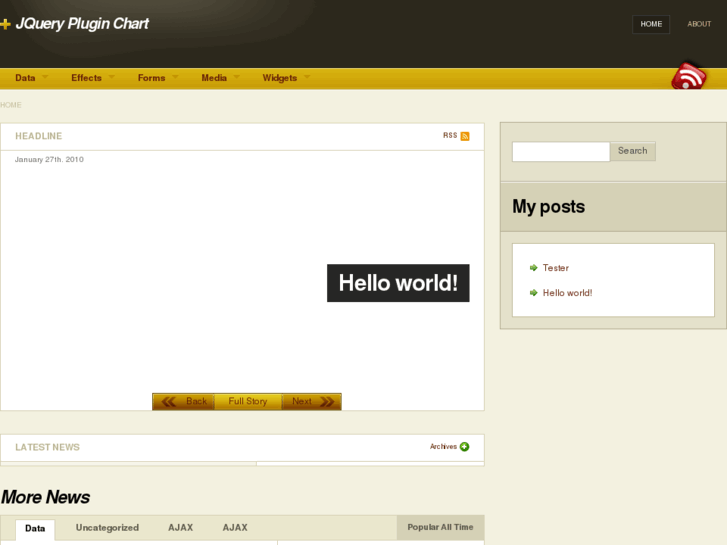Viewport: 727px width, 545px height.
Task: Expand the Effects menu dropdown arrow
Action: click(111, 77)
